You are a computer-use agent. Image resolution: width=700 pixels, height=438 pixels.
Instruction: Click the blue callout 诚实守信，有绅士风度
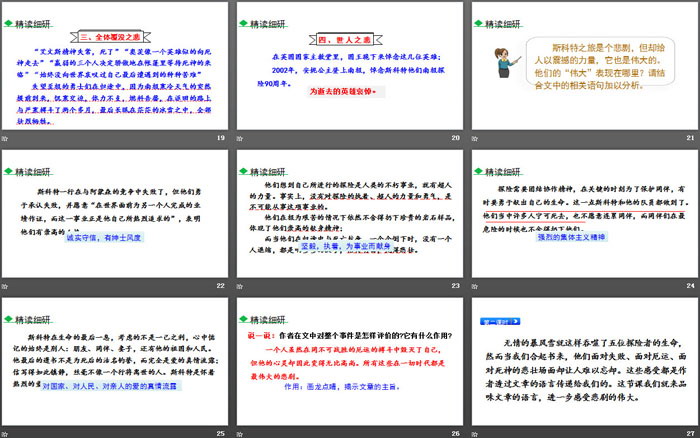click(104, 266)
